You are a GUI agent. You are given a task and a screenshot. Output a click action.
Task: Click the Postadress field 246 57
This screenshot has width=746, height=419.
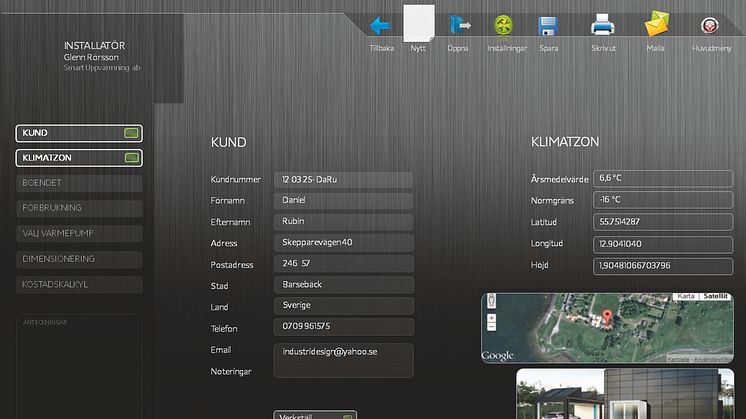(x=344, y=263)
